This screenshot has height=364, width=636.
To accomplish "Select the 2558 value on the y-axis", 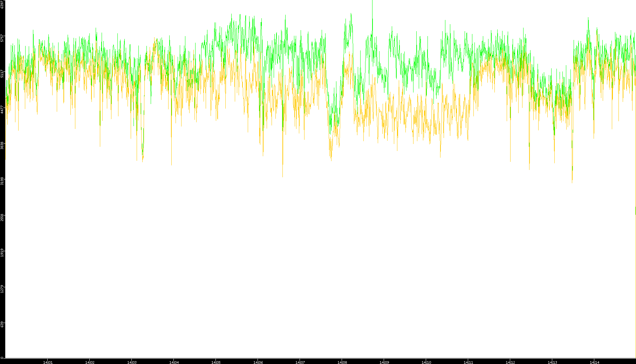I will click(x=2, y=217).
